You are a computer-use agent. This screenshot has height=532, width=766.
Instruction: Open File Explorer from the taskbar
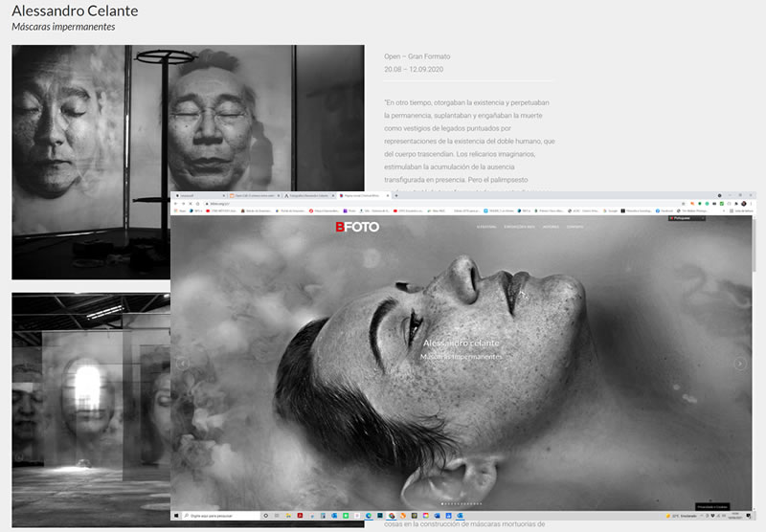(289, 516)
